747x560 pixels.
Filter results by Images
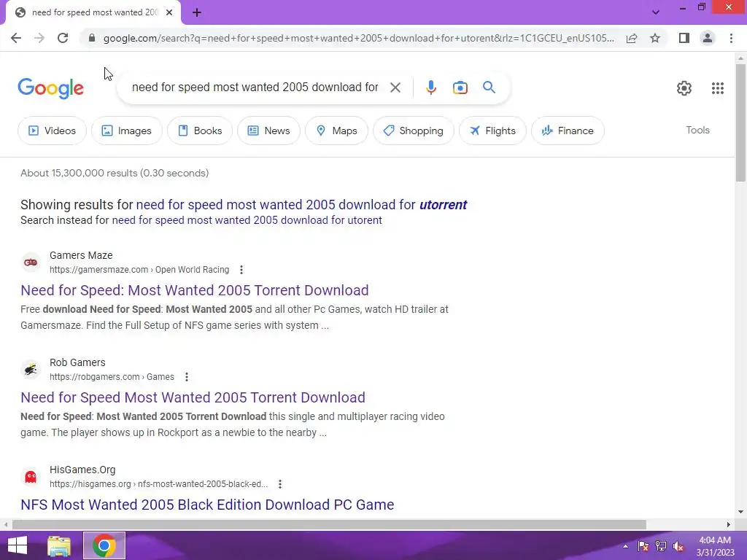pos(127,131)
